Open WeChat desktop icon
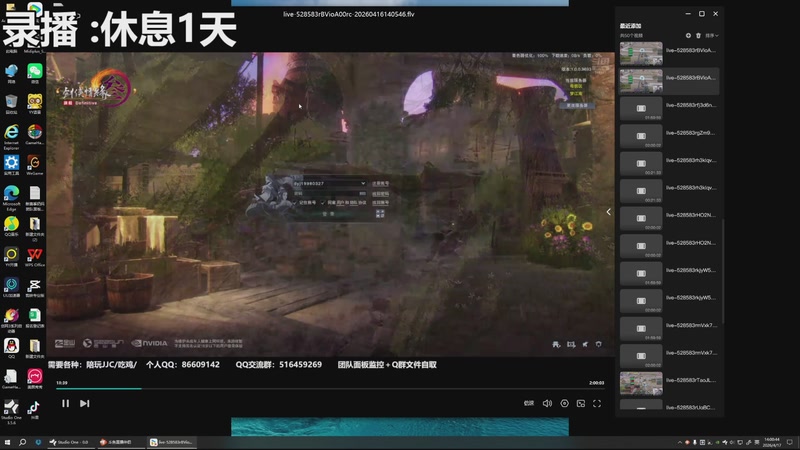 pos(35,73)
